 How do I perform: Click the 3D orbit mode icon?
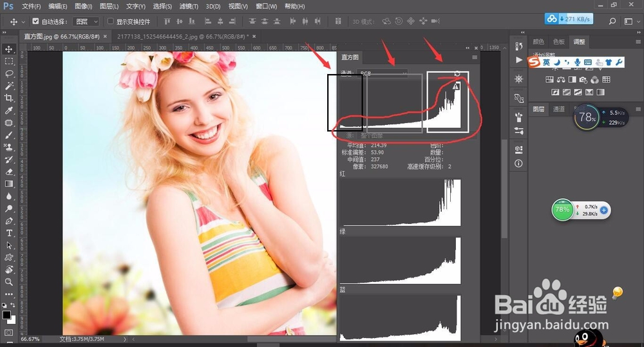[x=386, y=21]
